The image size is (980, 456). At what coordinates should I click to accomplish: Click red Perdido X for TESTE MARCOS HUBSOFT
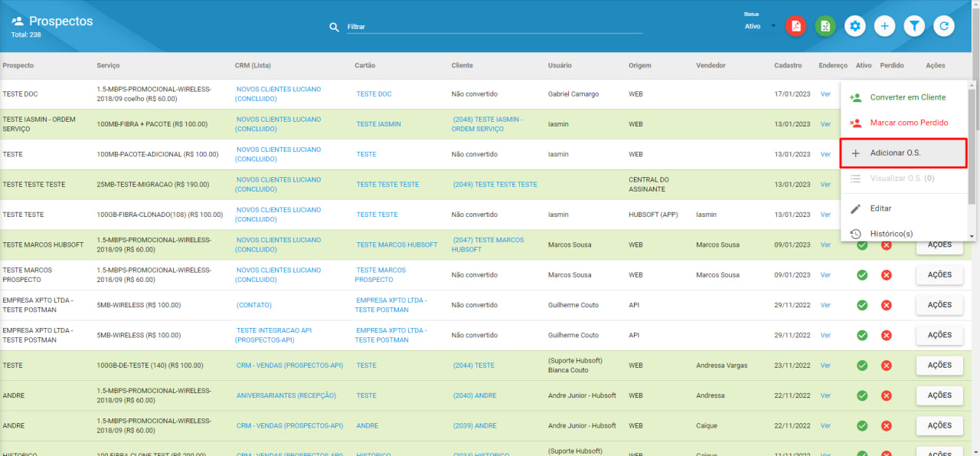887,245
